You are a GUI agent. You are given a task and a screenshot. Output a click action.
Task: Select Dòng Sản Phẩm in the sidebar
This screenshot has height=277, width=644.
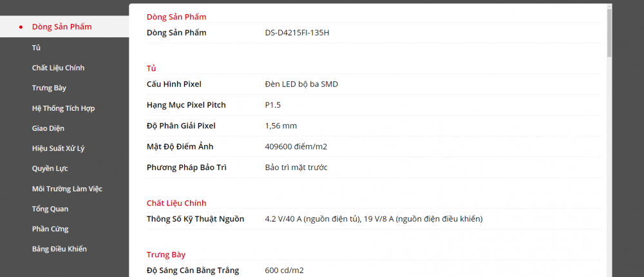62,27
